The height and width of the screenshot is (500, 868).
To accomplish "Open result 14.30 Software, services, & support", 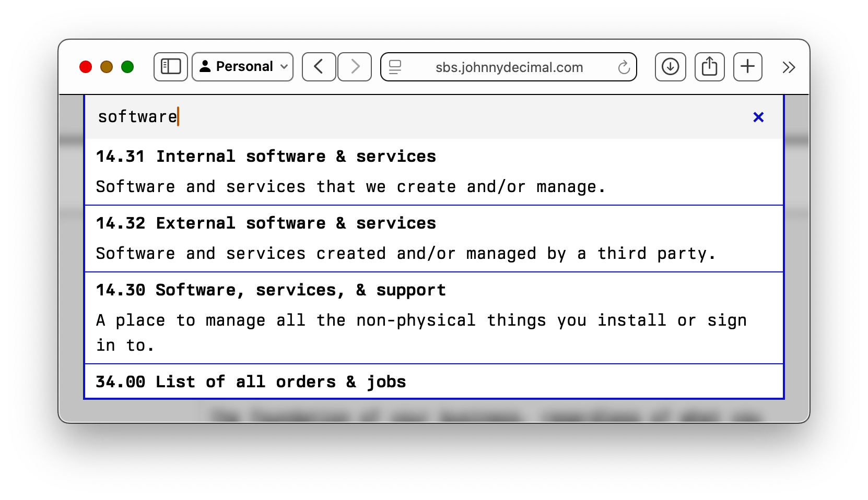I will click(x=434, y=318).
